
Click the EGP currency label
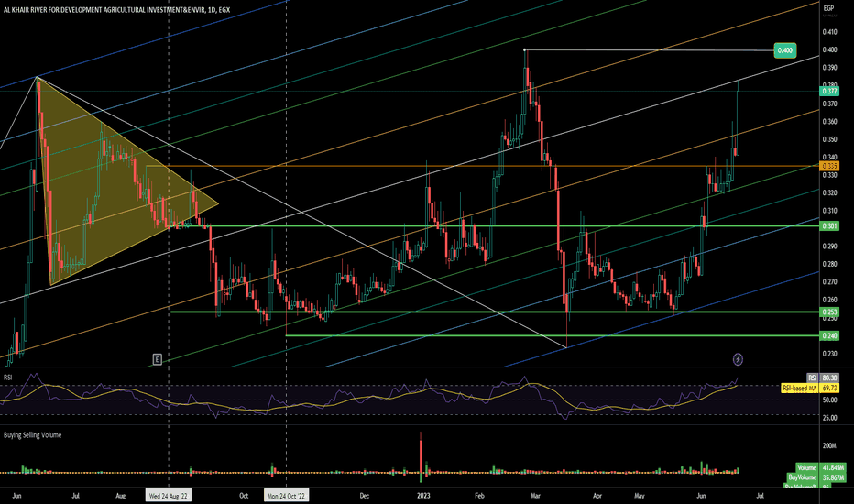tap(828, 8)
